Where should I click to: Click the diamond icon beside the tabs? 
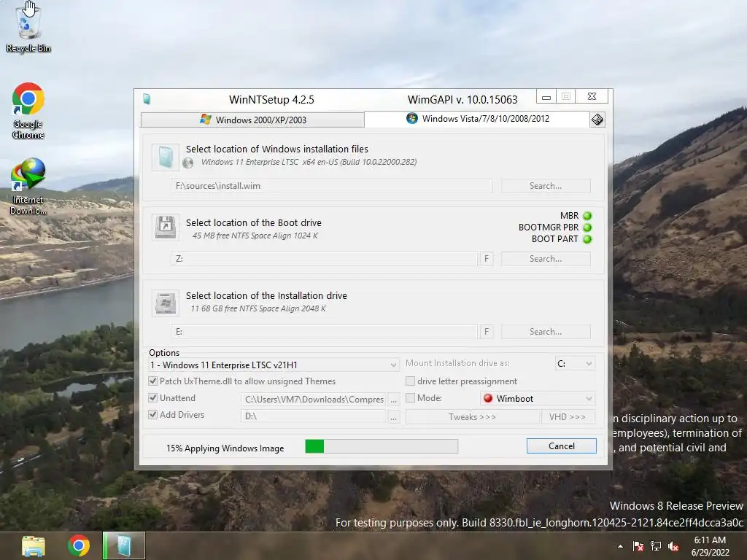pyautogui.click(x=597, y=120)
